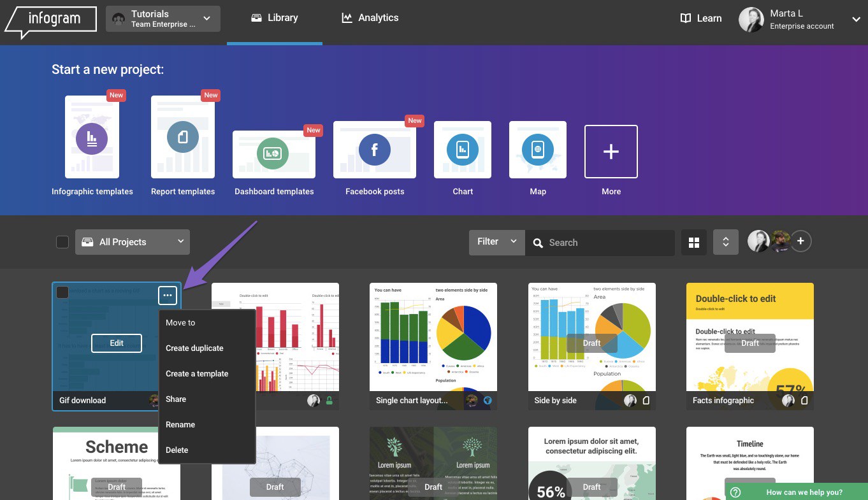Image resolution: width=868 pixels, height=500 pixels.
Task: Click the More plus tile
Action: (x=611, y=152)
